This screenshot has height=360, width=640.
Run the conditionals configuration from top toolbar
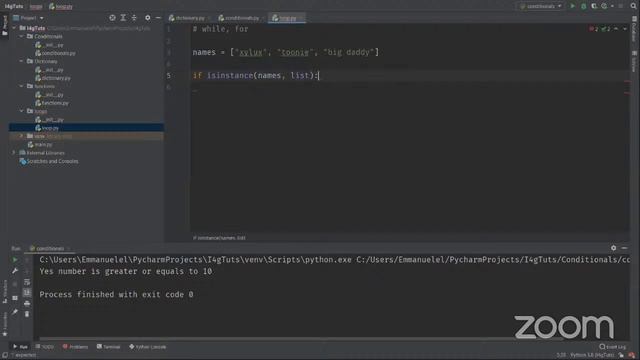click(x=573, y=6)
